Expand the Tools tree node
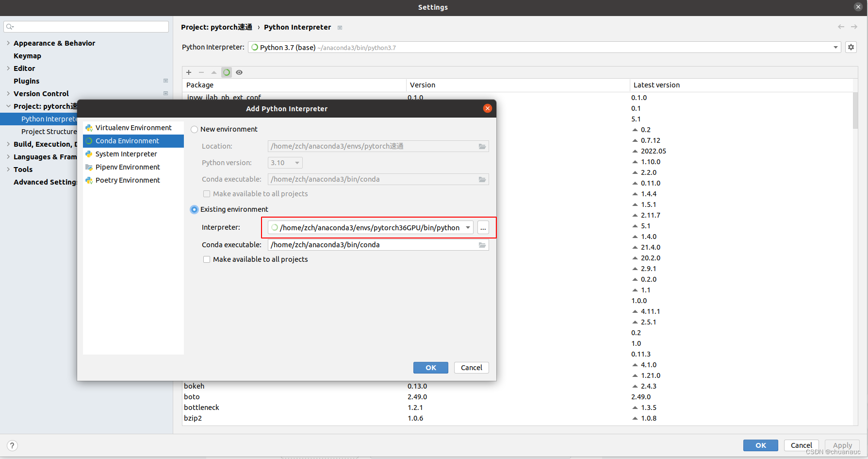This screenshot has height=459, width=868. coord(8,169)
